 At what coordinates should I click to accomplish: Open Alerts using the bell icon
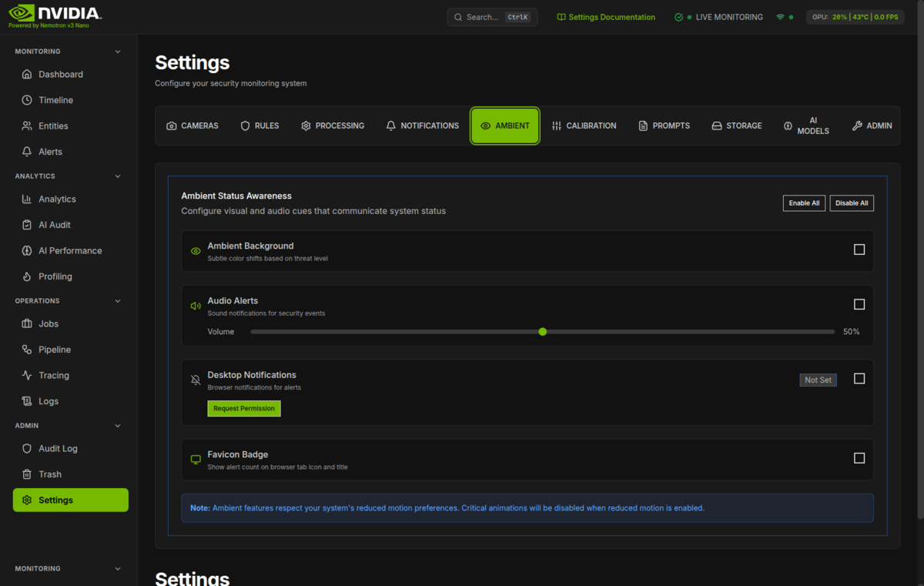point(27,152)
